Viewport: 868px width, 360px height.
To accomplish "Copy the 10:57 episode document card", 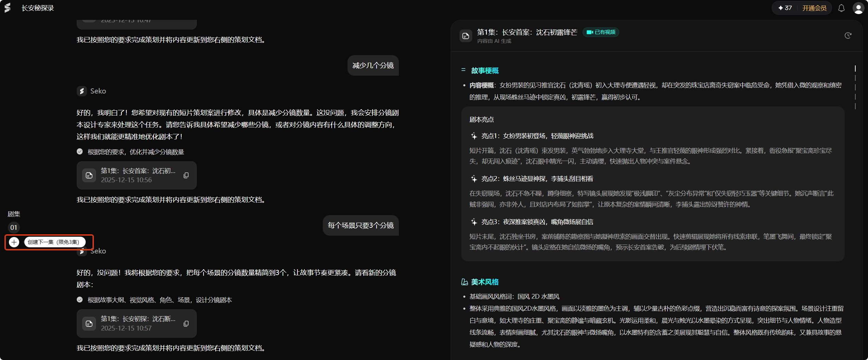I will point(186,324).
